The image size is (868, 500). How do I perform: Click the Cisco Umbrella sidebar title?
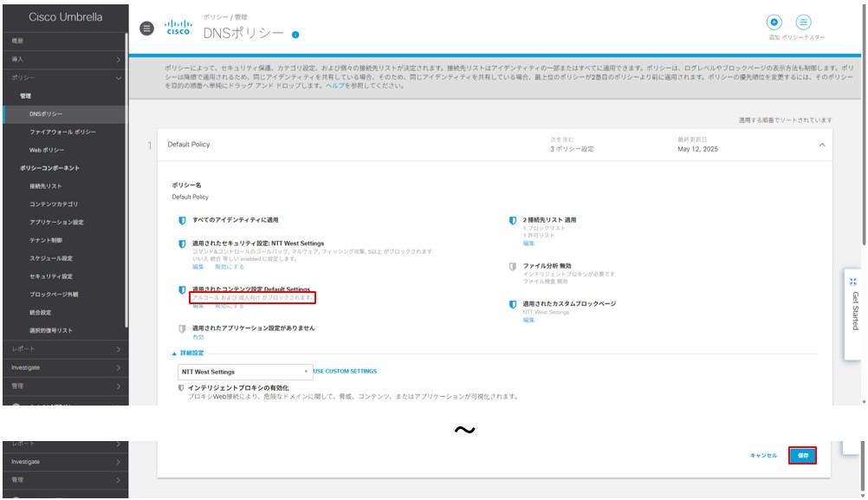[65, 17]
